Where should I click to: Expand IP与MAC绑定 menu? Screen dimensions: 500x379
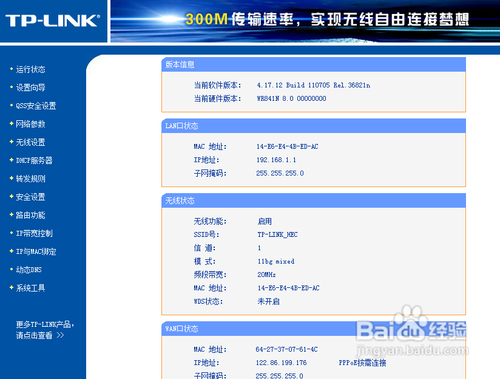coord(36,252)
